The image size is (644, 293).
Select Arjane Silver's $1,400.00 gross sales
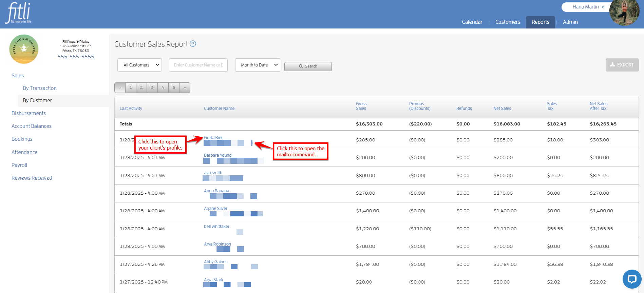point(367,211)
